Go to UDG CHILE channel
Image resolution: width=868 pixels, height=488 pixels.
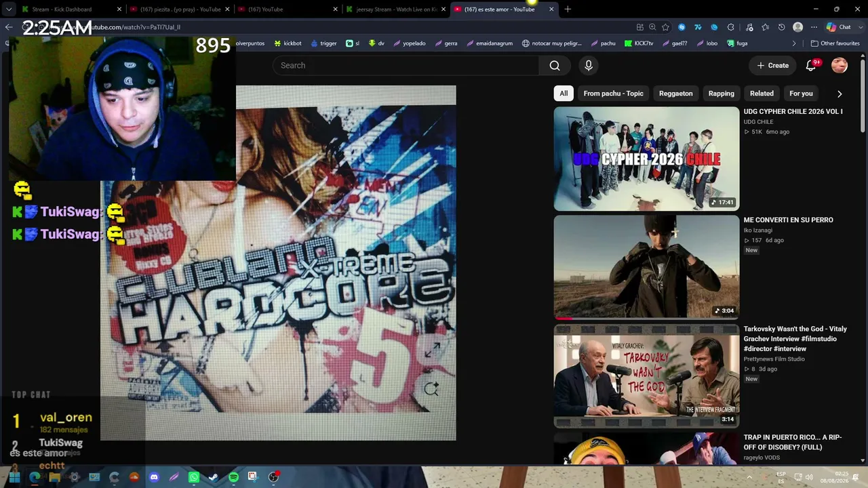click(758, 122)
